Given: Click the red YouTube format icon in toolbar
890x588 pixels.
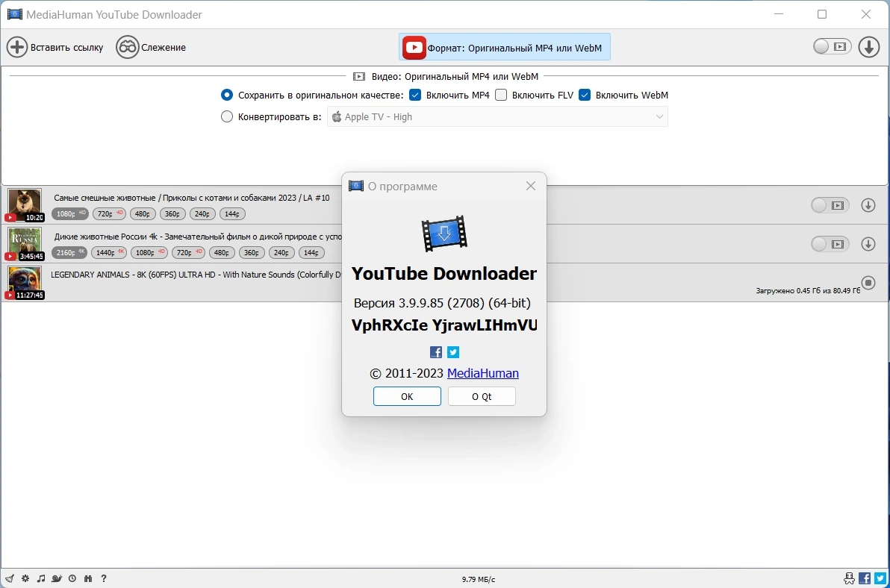Looking at the screenshot, I should [414, 48].
